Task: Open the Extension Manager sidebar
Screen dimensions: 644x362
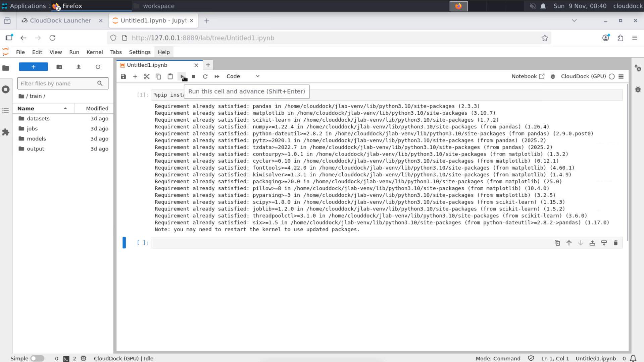Action: coord(6,132)
